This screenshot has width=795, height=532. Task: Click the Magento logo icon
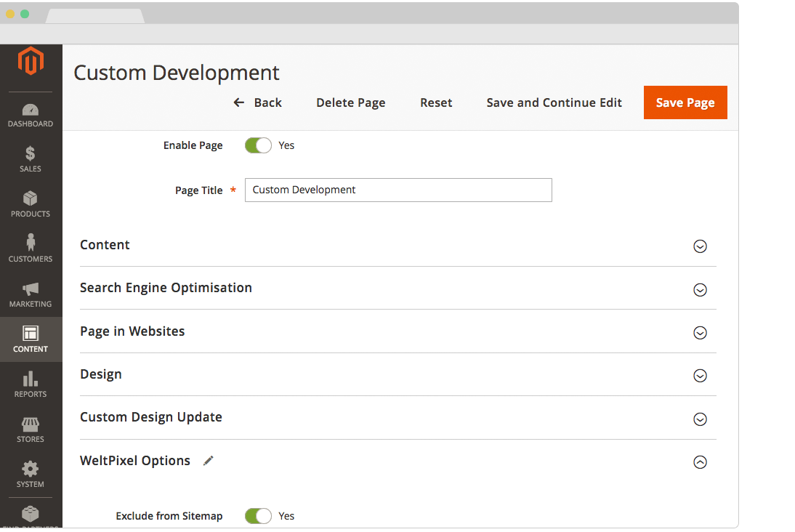31,61
